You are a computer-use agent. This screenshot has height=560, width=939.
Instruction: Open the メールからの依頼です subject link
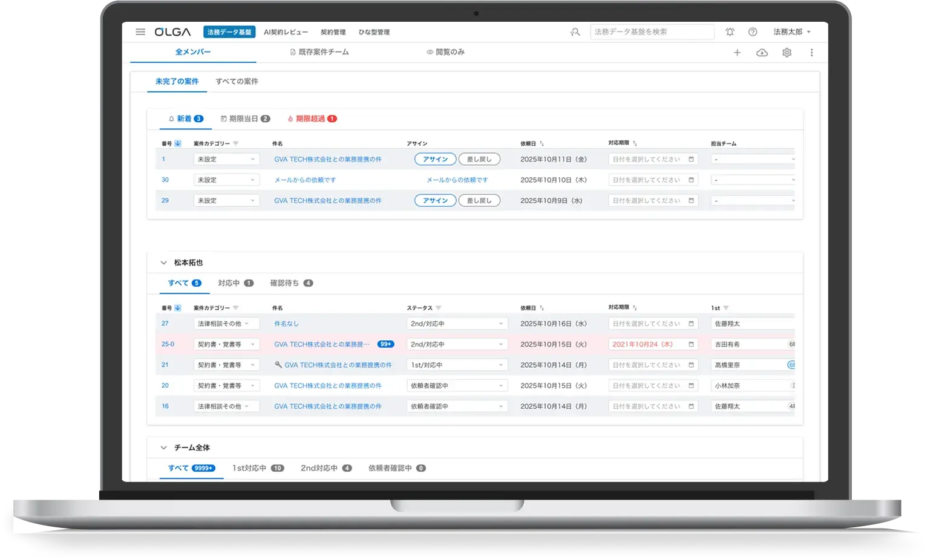point(305,180)
